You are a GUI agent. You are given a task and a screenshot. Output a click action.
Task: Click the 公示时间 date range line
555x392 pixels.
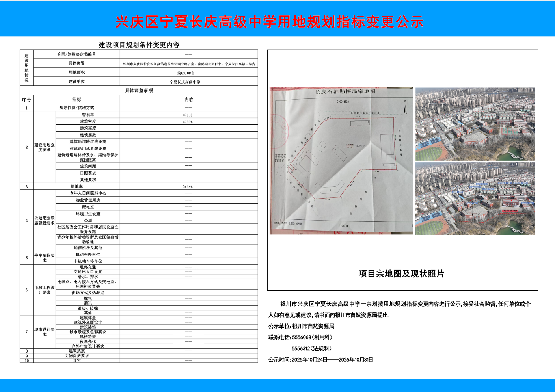pyautogui.click(x=320, y=360)
